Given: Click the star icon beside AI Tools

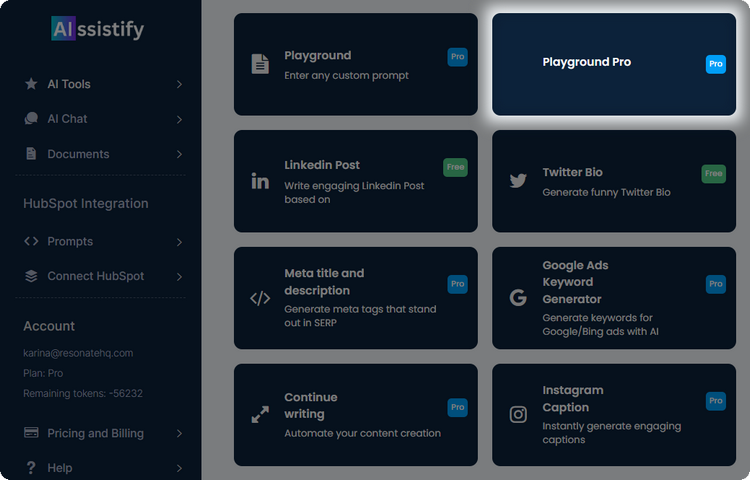Looking at the screenshot, I should click(x=31, y=84).
